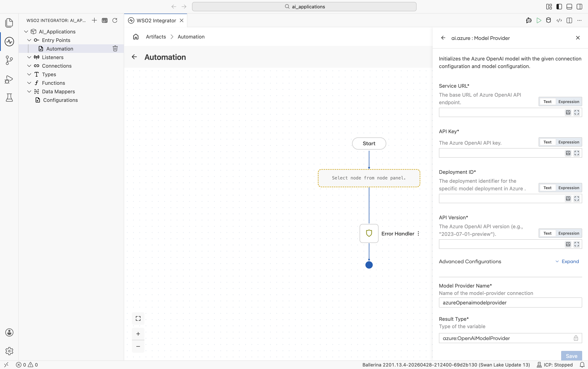Image resolution: width=588 pixels, height=369 pixels.
Task: Switch API Key to Expression mode
Action: coord(569,142)
